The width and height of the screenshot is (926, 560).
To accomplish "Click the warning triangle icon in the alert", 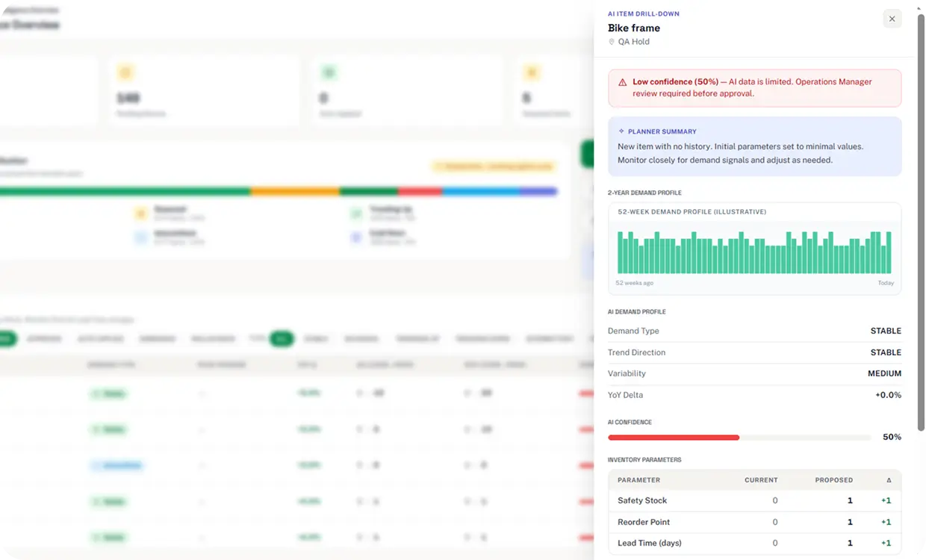I will pyautogui.click(x=623, y=82).
